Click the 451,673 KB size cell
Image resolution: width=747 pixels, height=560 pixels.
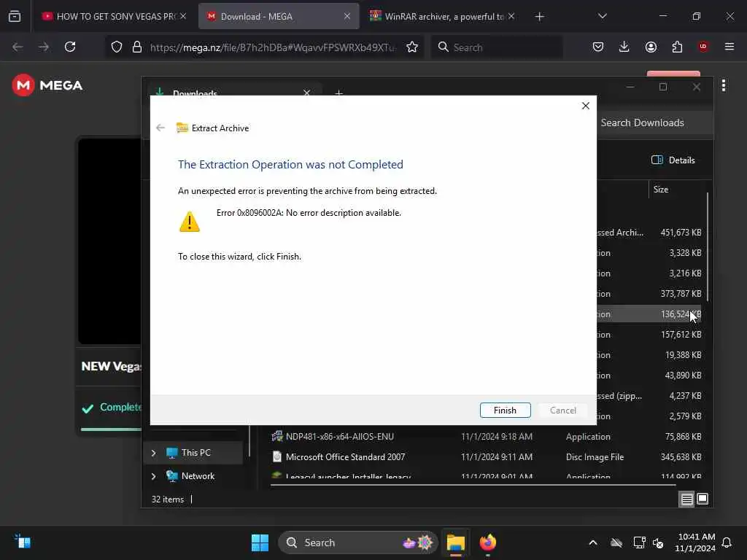click(x=681, y=233)
